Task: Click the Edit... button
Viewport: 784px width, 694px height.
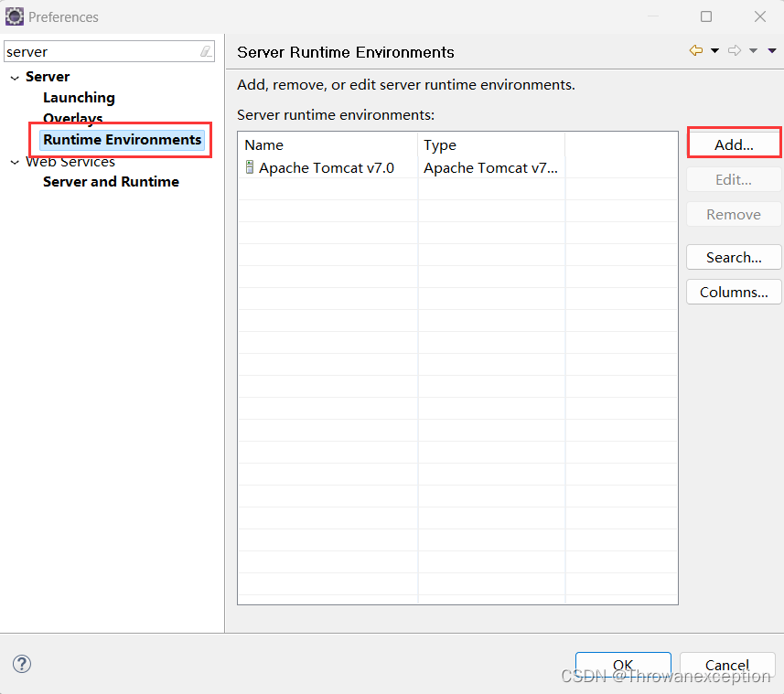Action: pos(734,179)
